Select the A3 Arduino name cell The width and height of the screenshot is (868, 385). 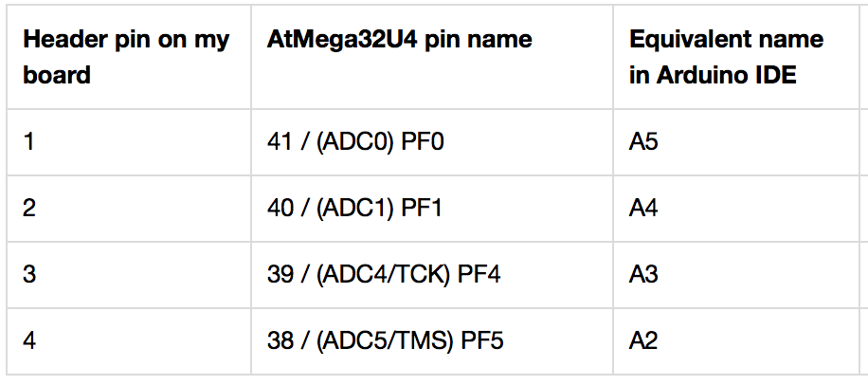pos(735,275)
